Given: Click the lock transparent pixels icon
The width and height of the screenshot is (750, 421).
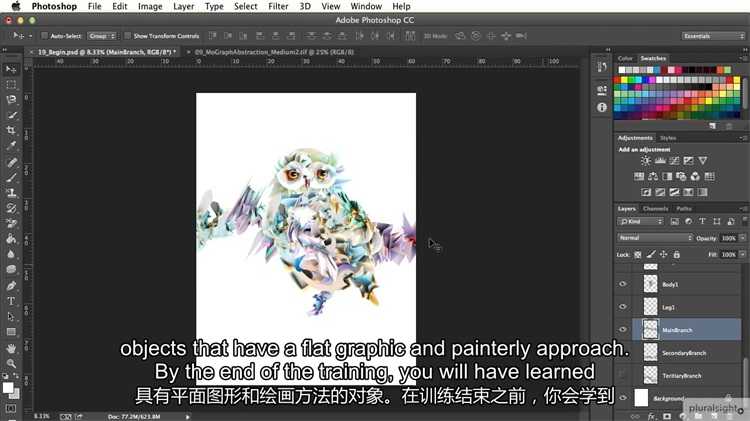Looking at the screenshot, I should click(638, 255).
